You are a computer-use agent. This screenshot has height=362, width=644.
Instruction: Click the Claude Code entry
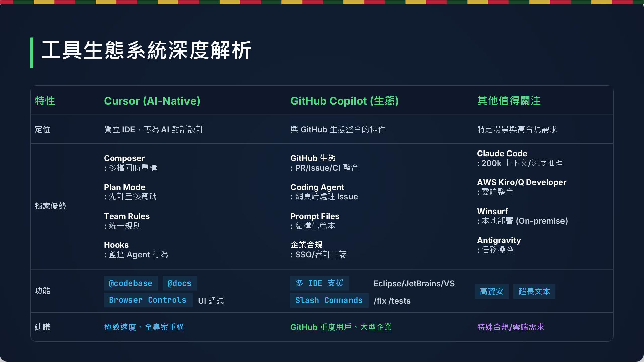tap(502, 154)
